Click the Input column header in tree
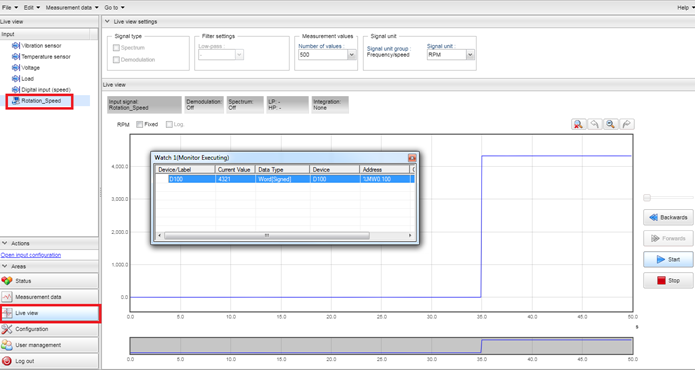695x370 pixels. pyautogui.click(x=45, y=34)
